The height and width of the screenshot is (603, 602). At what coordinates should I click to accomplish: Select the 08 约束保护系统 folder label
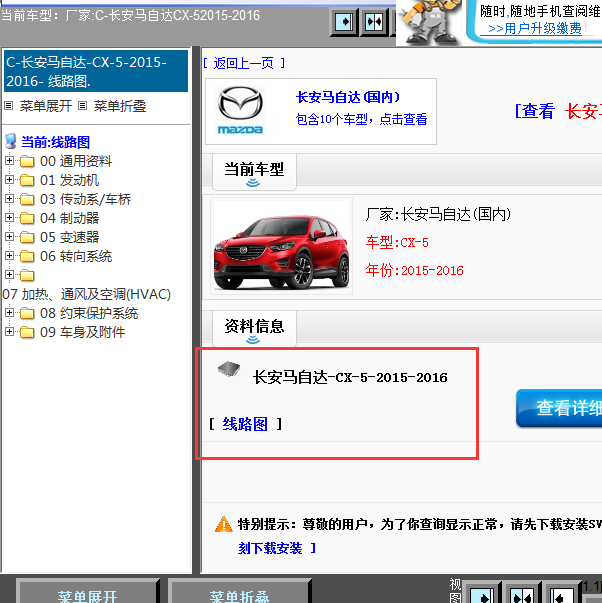coord(89,313)
